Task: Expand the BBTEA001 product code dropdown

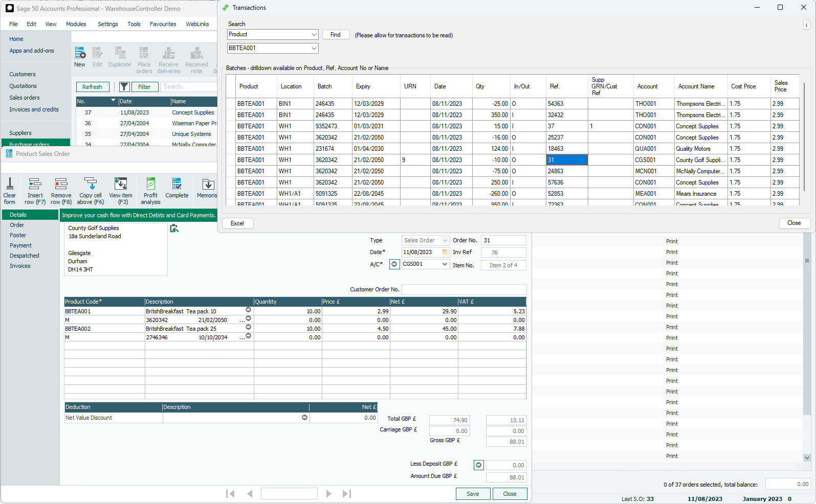Action: click(x=314, y=49)
